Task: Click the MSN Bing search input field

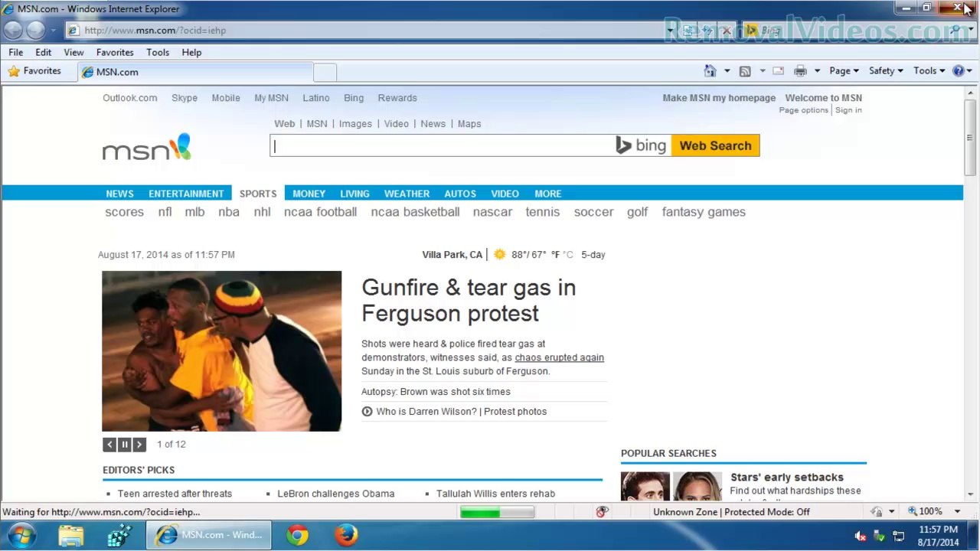Action: pyautogui.click(x=443, y=146)
